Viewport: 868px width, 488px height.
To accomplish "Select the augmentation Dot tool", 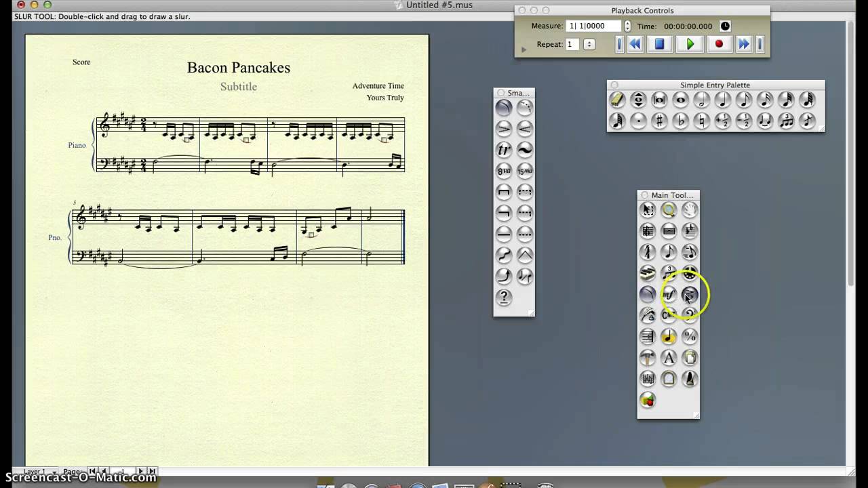I will [638, 121].
